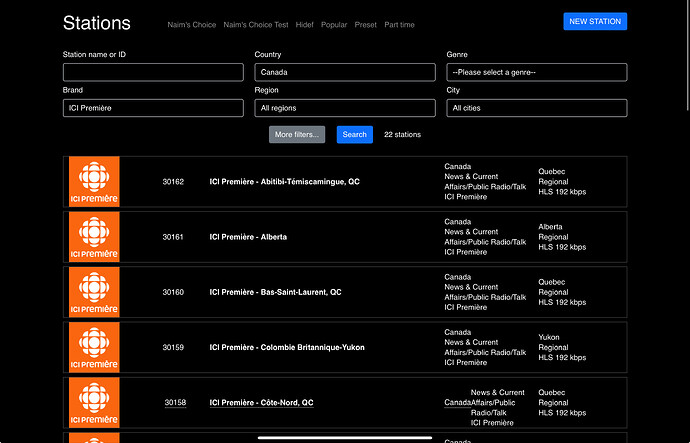Click the Search button

pyautogui.click(x=355, y=135)
